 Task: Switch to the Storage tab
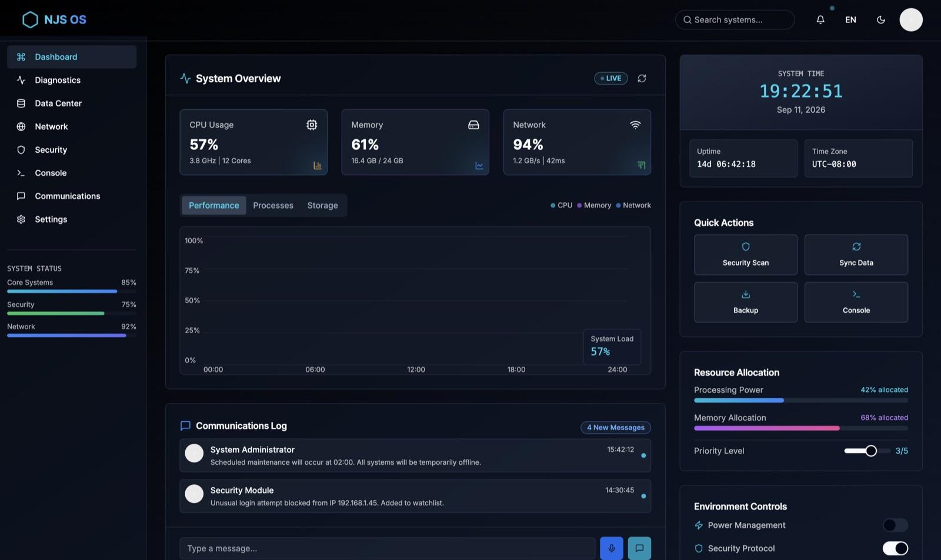pos(322,205)
